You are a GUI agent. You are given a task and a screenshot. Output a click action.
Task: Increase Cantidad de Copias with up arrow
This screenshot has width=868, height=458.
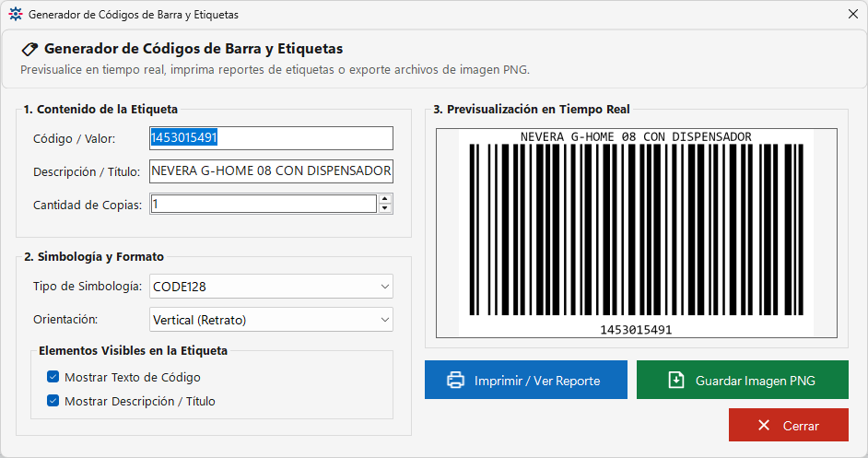point(385,199)
